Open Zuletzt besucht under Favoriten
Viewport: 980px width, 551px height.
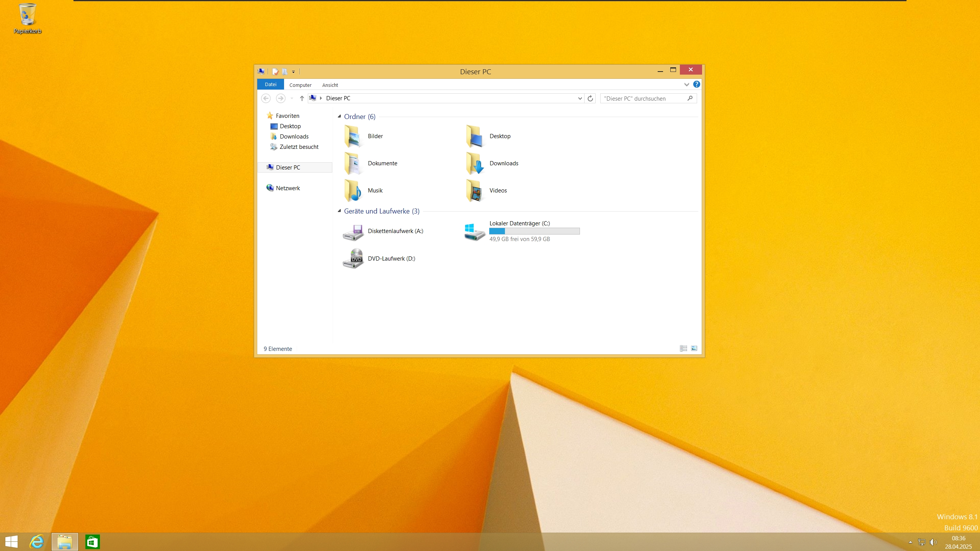(299, 147)
